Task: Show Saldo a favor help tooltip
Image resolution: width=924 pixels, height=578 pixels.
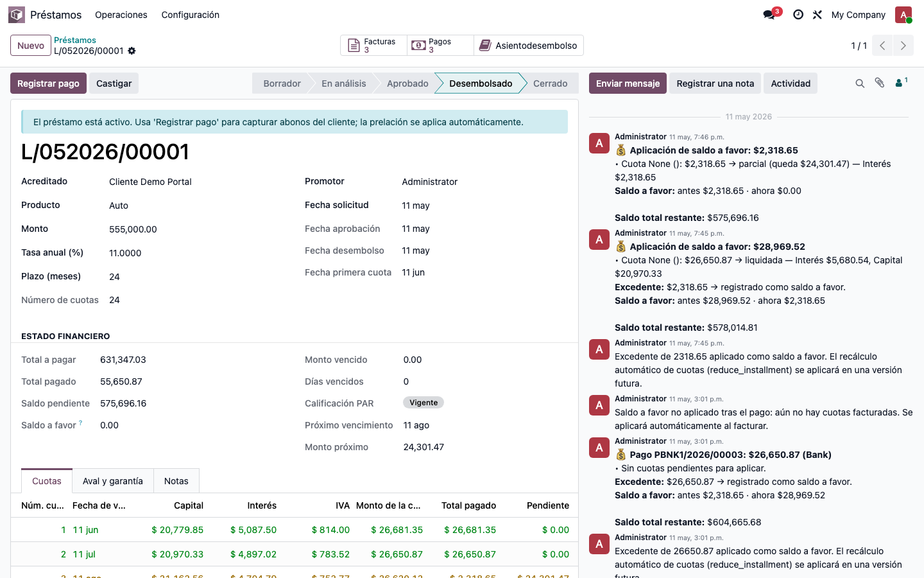Action: 80,423
